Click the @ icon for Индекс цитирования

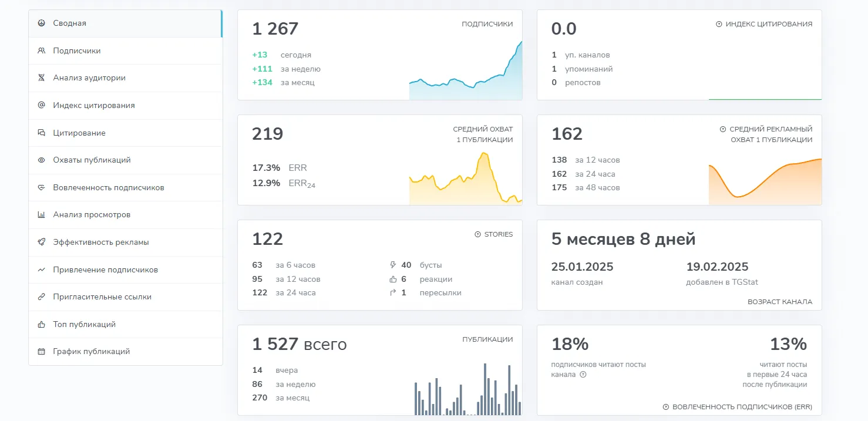click(x=41, y=105)
